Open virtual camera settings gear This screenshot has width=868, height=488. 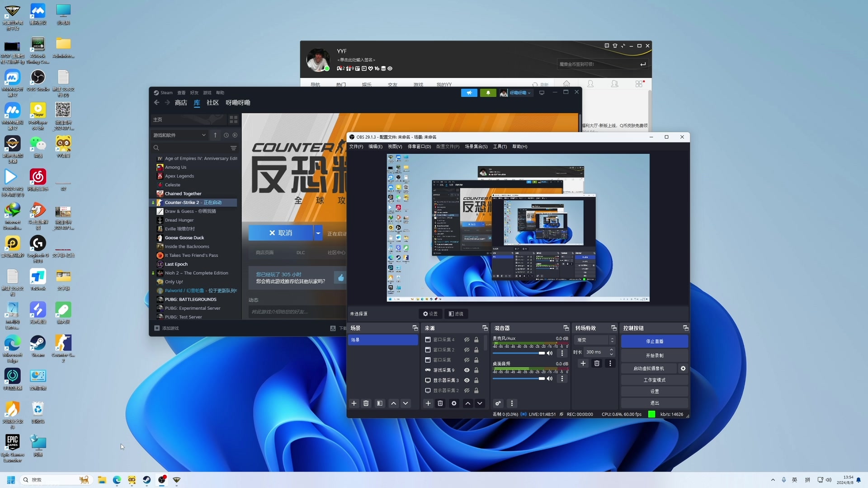click(x=683, y=369)
